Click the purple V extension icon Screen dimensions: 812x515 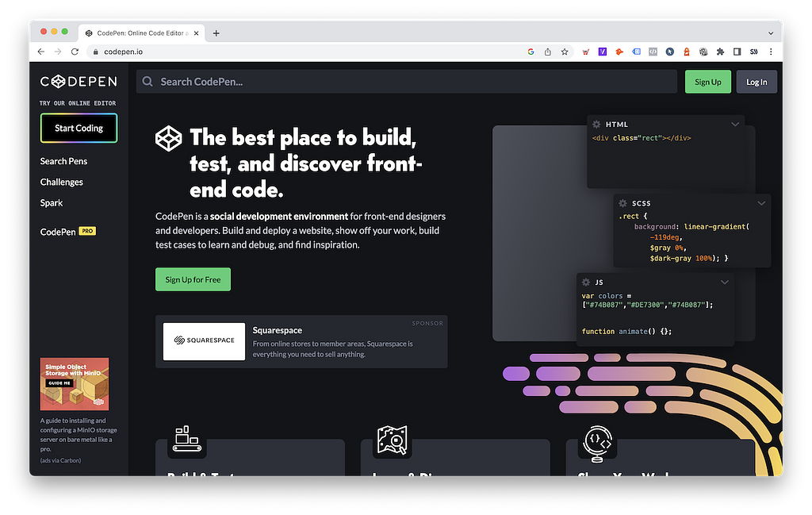(x=603, y=52)
